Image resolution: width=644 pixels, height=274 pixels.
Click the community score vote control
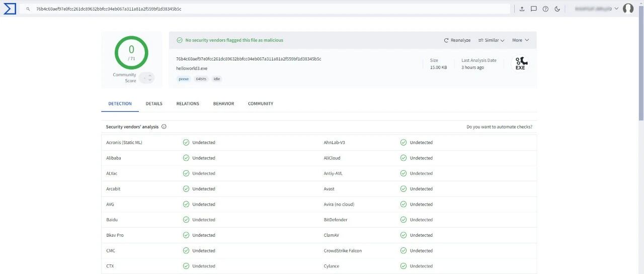point(146,78)
